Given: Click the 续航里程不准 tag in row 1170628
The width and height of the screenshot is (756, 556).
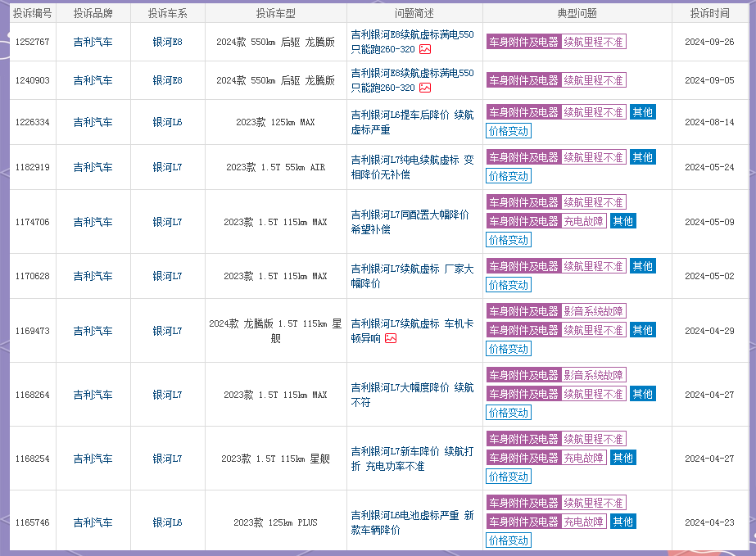Looking at the screenshot, I should [593, 266].
